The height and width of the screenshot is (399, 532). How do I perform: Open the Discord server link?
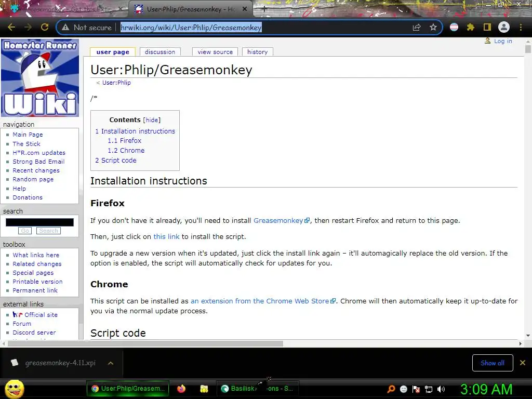click(x=34, y=332)
